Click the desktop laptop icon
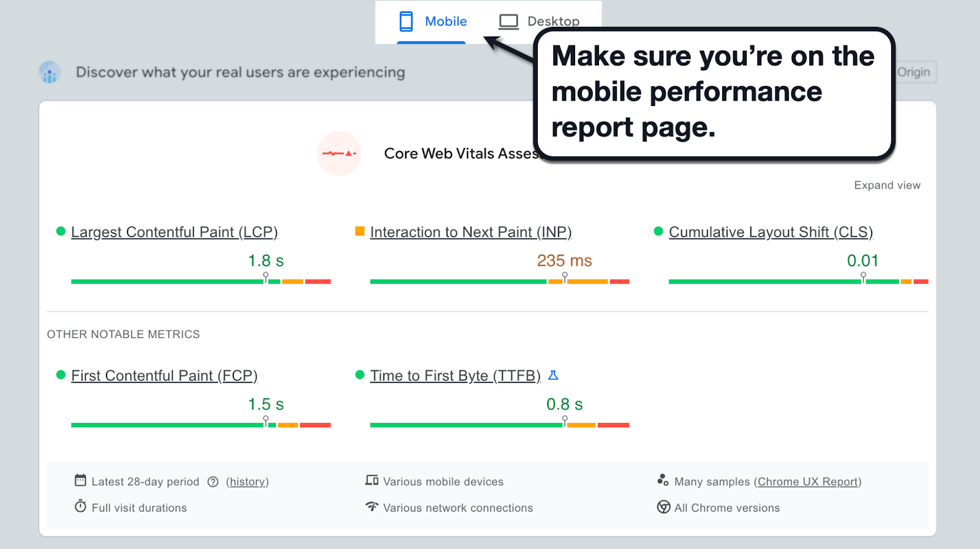The image size is (980, 549). click(x=508, y=22)
